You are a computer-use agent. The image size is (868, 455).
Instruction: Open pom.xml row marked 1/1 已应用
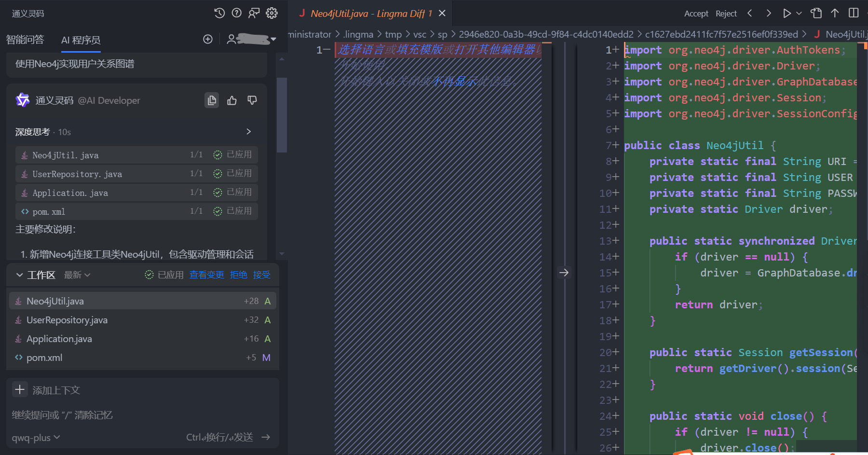[136, 211]
